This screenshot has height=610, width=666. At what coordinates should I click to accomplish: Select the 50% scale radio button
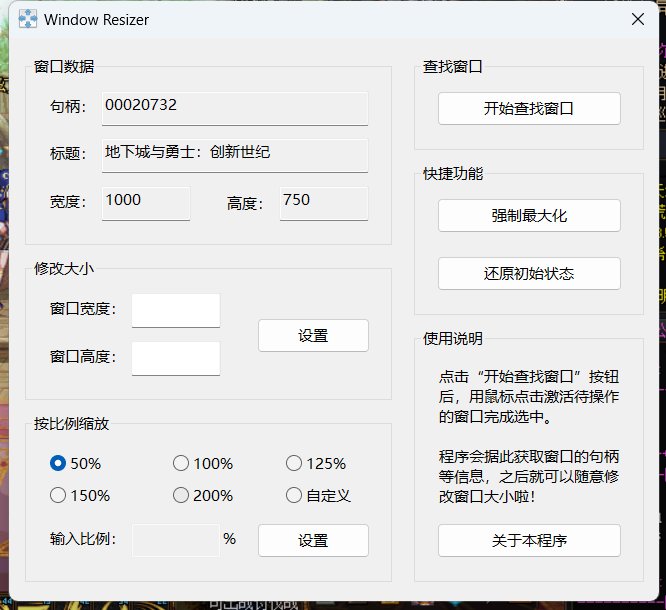(x=58, y=463)
